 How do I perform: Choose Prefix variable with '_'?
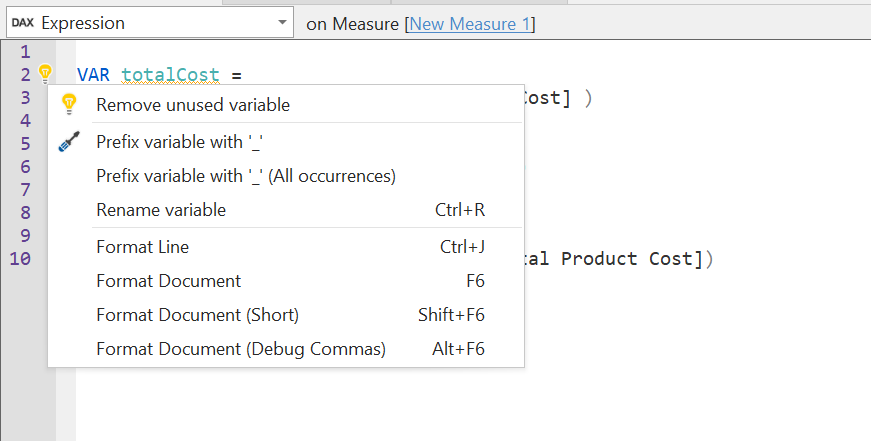pyautogui.click(x=179, y=142)
